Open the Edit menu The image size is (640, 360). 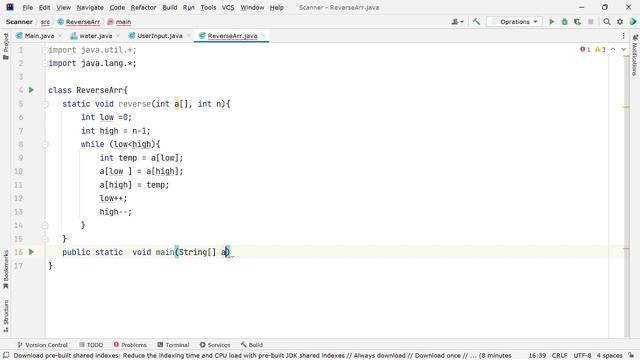pos(44,7)
